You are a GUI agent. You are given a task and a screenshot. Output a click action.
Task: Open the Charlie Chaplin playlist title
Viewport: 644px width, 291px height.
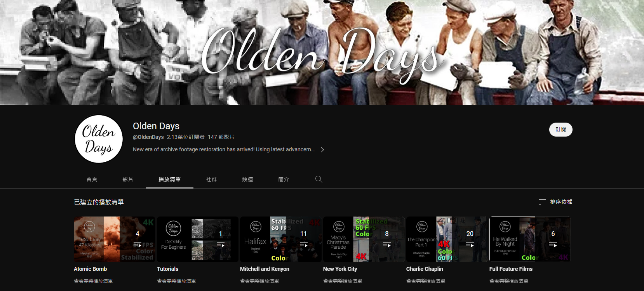coord(425,269)
